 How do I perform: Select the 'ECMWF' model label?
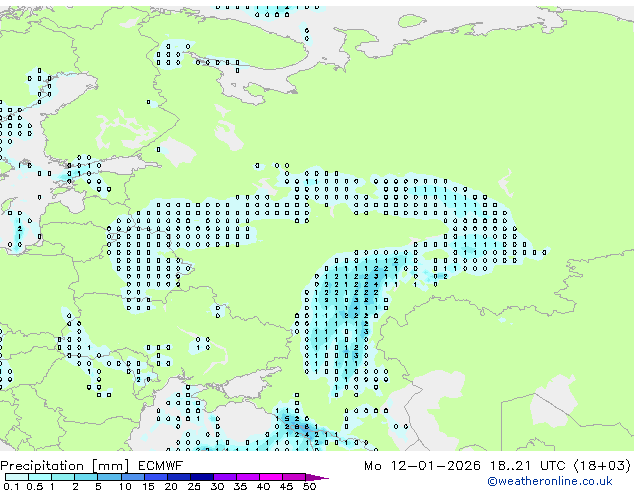tap(161, 466)
